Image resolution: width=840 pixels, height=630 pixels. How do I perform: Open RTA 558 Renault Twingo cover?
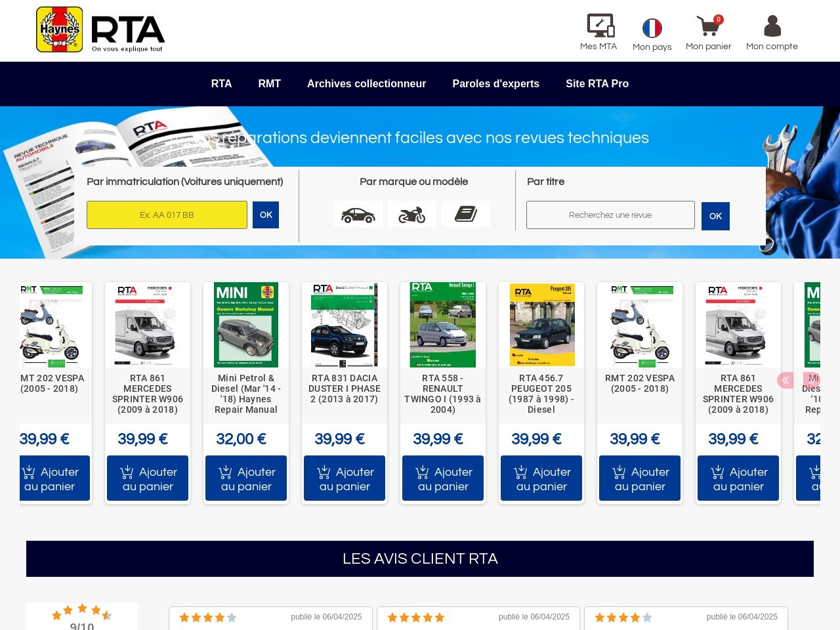click(x=443, y=325)
